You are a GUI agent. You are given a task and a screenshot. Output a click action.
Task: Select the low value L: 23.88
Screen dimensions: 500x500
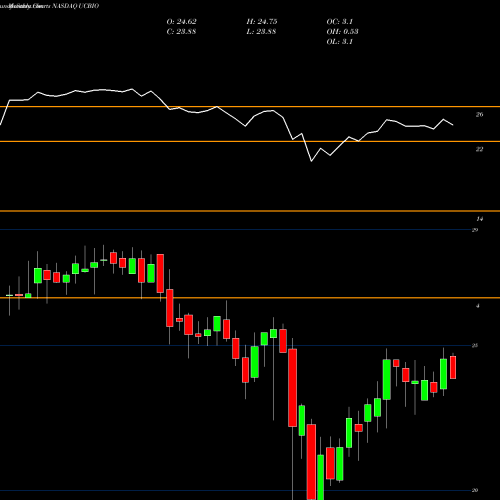[261, 32]
